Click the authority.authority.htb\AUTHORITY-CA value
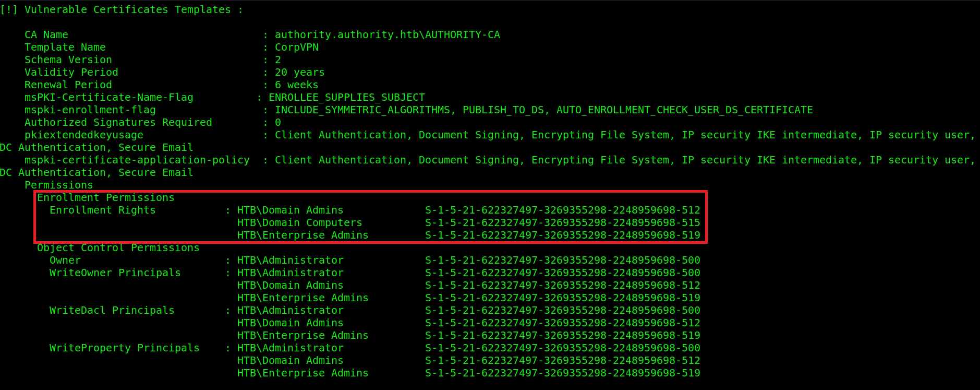The image size is (980, 390). tap(387, 35)
